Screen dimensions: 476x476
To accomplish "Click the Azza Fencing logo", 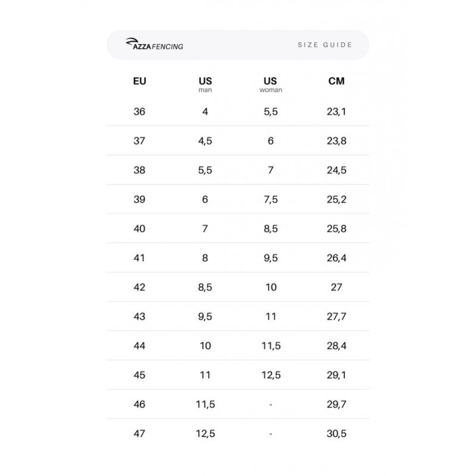I will pyautogui.click(x=154, y=44).
